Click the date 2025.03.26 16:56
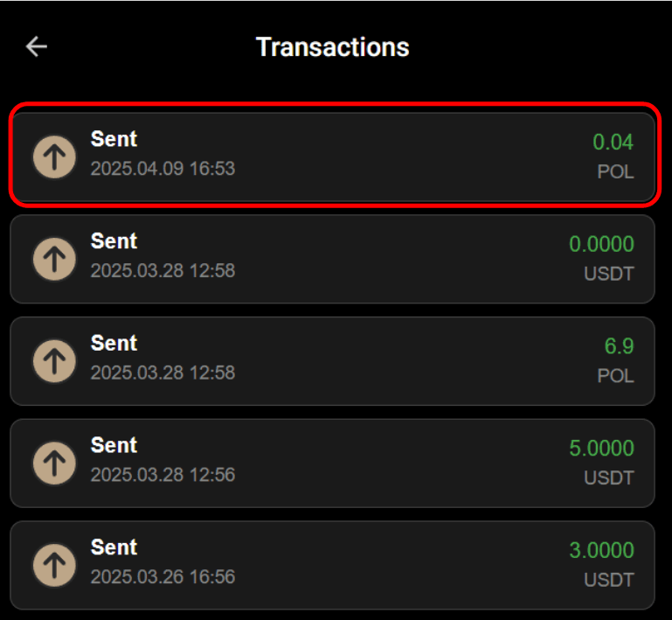The width and height of the screenshot is (672, 620). (163, 576)
